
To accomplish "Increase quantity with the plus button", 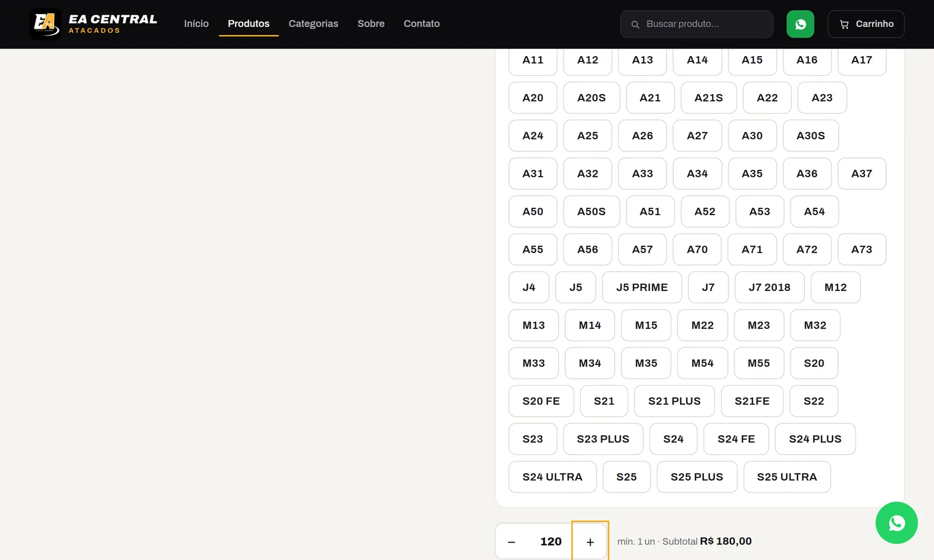I will [590, 542].
